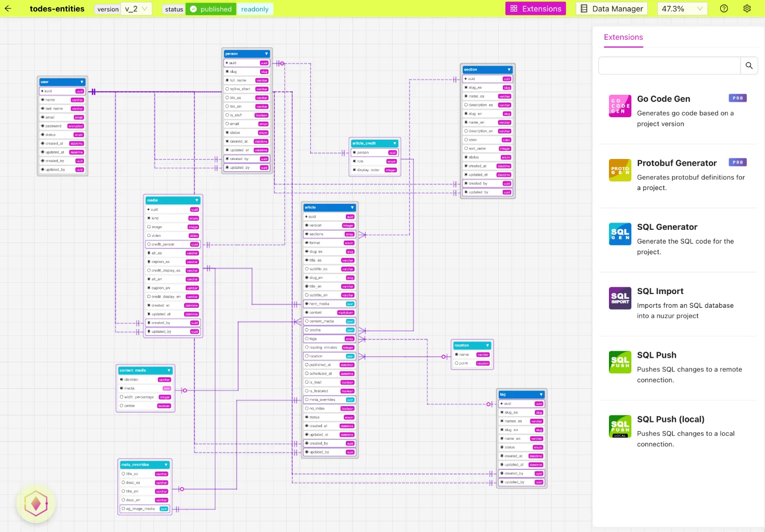Select the password field in user table
Image resolution: width=765 pixels, height=532 pixels.
[x=62, y=126]
